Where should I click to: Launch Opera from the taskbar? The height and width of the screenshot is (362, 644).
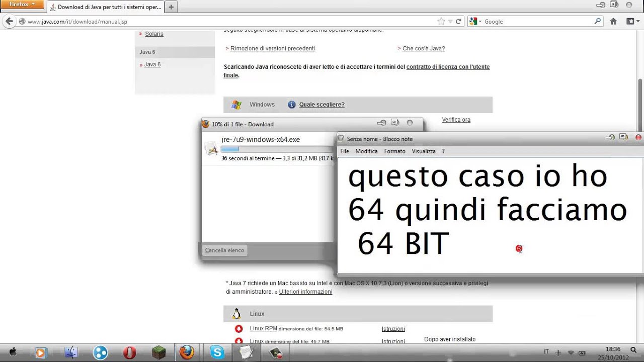130,352
